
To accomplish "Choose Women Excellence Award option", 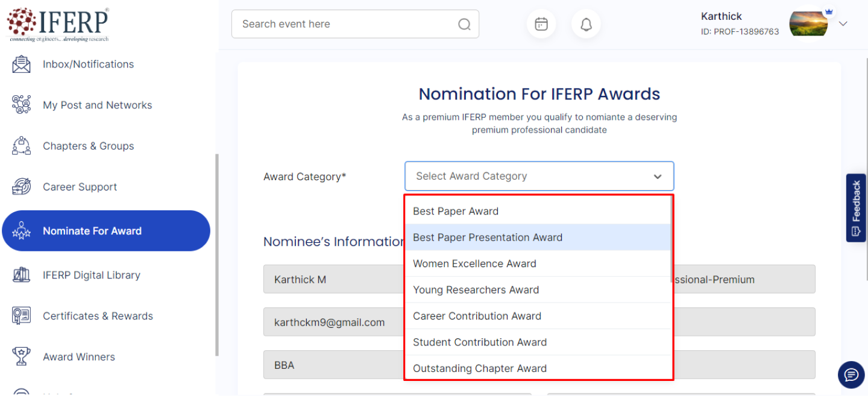I will [x=474, y=263].
